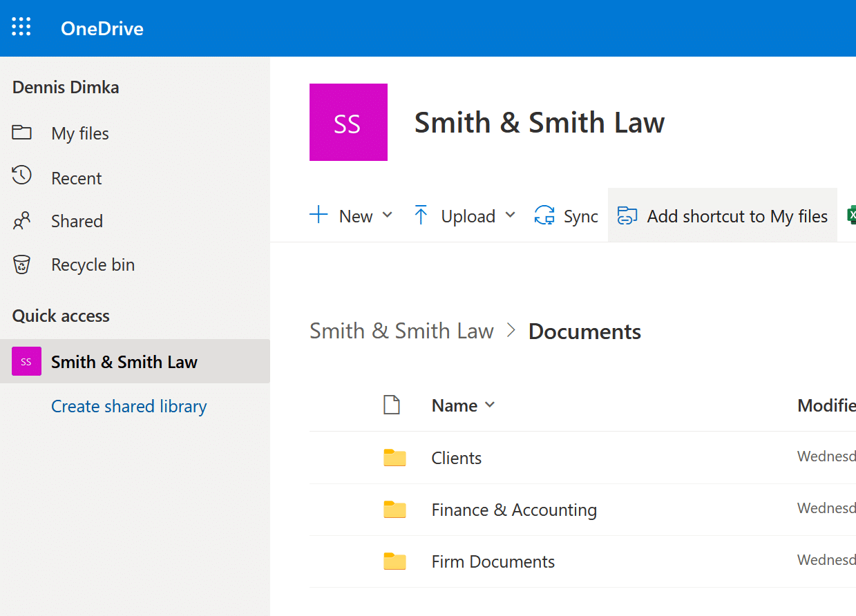Open My files in sidebar
This screenshot has width=856, height=616.
coord(80,133)
